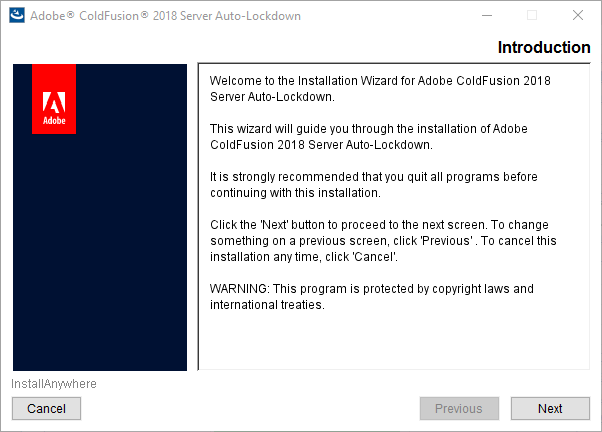The width and height of the screenshot is (602, 432).
Task: Proceed with the Next button
Action: point(550,409)
